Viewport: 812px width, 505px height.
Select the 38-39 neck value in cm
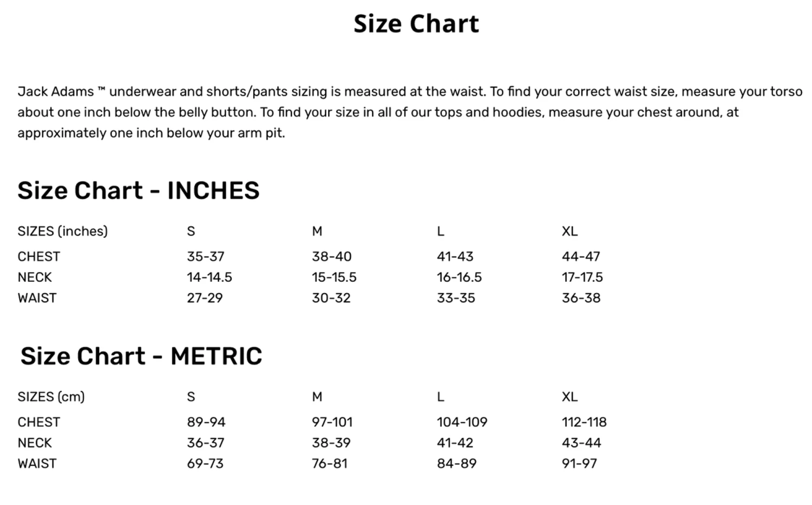(x=331, y=443)
